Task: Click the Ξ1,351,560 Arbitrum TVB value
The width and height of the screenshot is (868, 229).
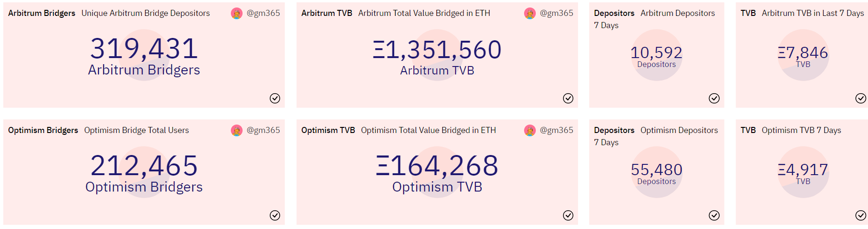Action: pos(437,50)
